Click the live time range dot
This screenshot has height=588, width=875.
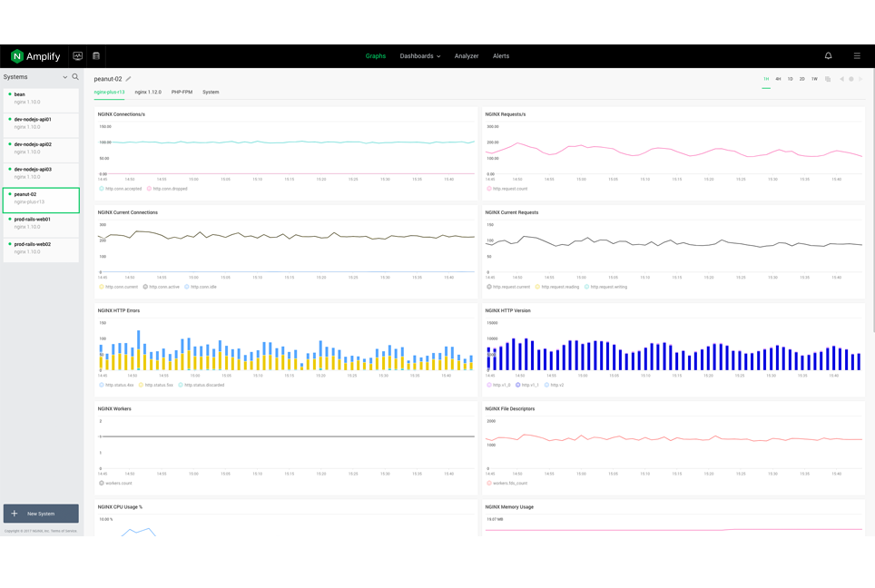851,79
